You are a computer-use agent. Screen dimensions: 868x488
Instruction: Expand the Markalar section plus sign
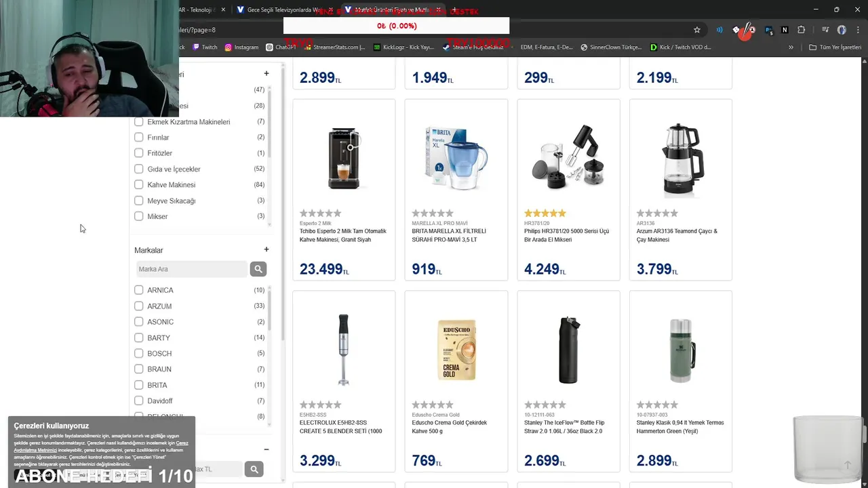267,249
